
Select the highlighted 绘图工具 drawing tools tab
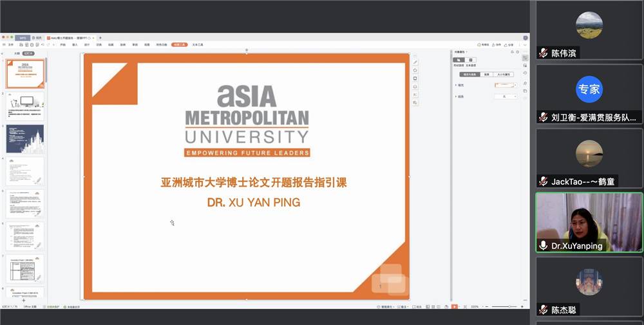180,45
